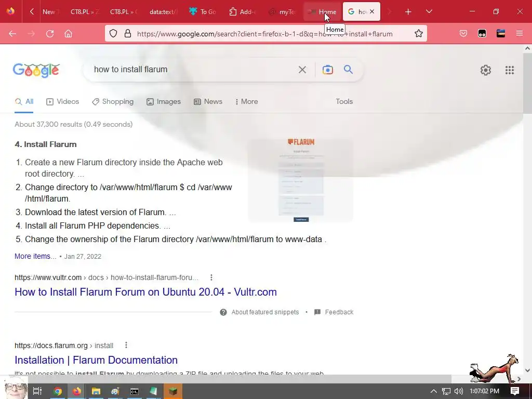The image size is (532, 399).
Task: Open How to Install Flarum Forum Vultr link
Action: point(145,292)
